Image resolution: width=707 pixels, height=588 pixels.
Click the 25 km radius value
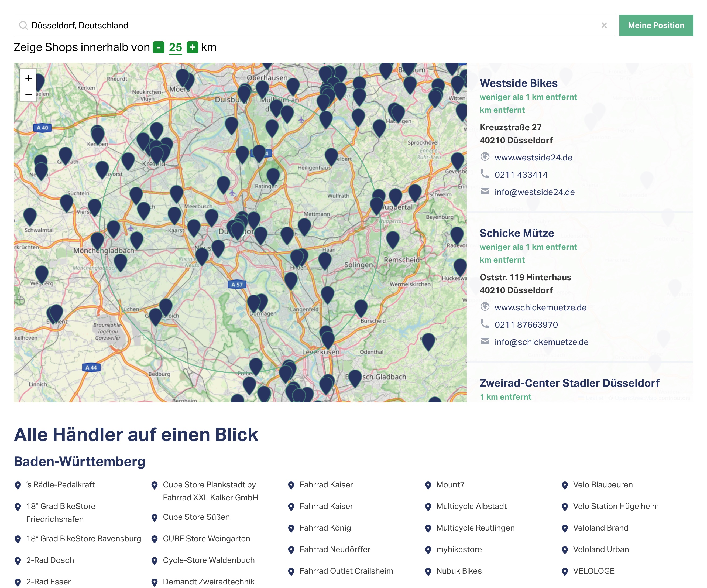175,47
